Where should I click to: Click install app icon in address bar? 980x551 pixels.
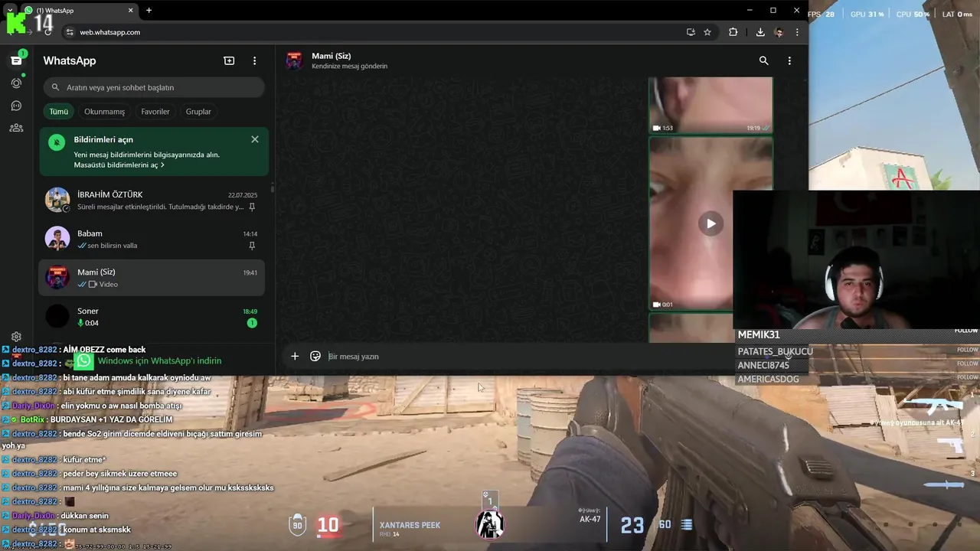coord(691,32)
